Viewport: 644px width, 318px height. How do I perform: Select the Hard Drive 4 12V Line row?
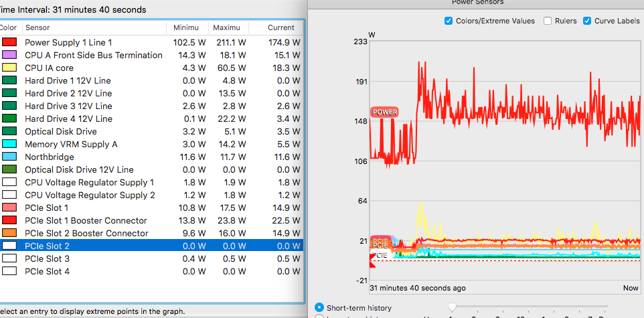pyautogui.click(x=151, y=118)
